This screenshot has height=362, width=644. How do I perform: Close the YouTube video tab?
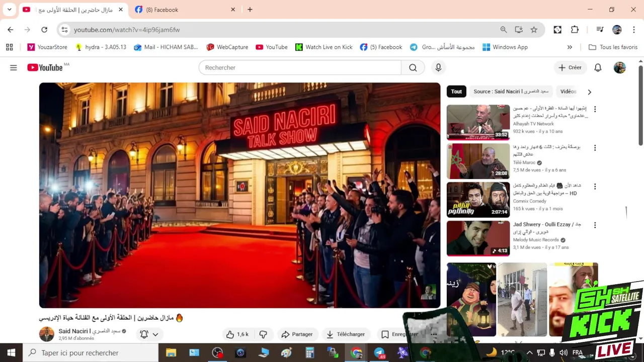coord(121,10)
